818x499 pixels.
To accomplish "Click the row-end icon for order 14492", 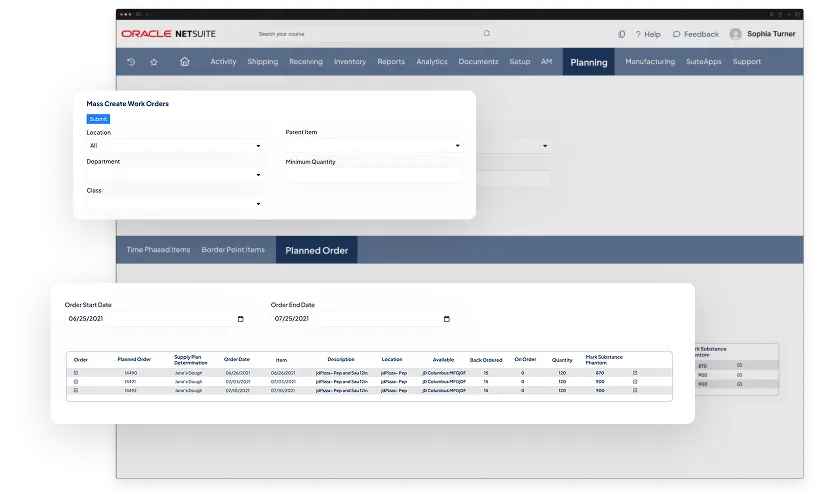I will tap(635, 390).
